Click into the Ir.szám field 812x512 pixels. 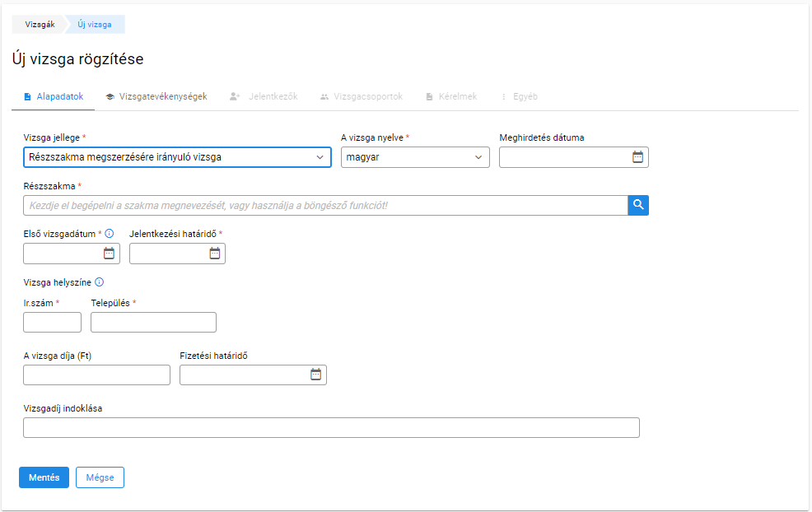tap(53, 322)
